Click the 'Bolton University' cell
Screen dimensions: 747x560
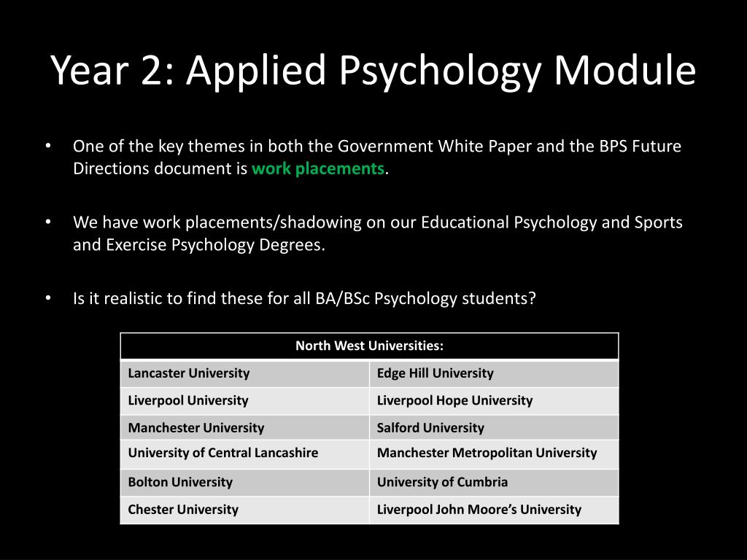coord(245,483)
